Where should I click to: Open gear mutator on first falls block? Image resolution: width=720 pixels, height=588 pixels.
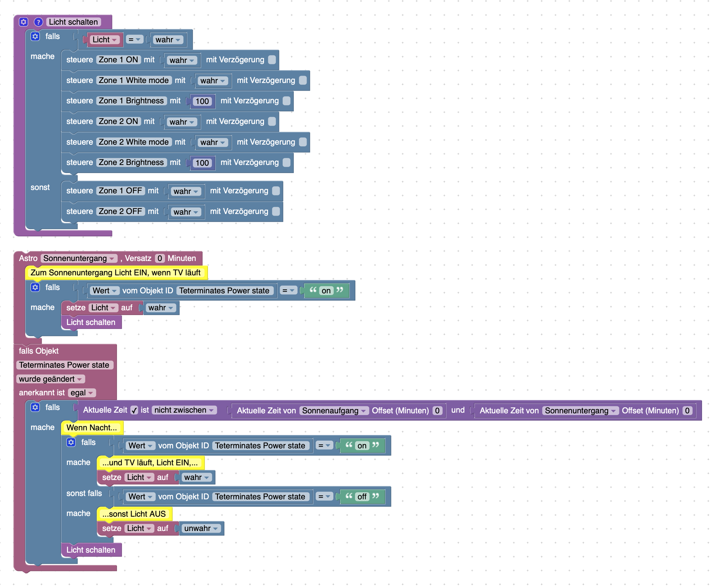(x=35, y=36)
